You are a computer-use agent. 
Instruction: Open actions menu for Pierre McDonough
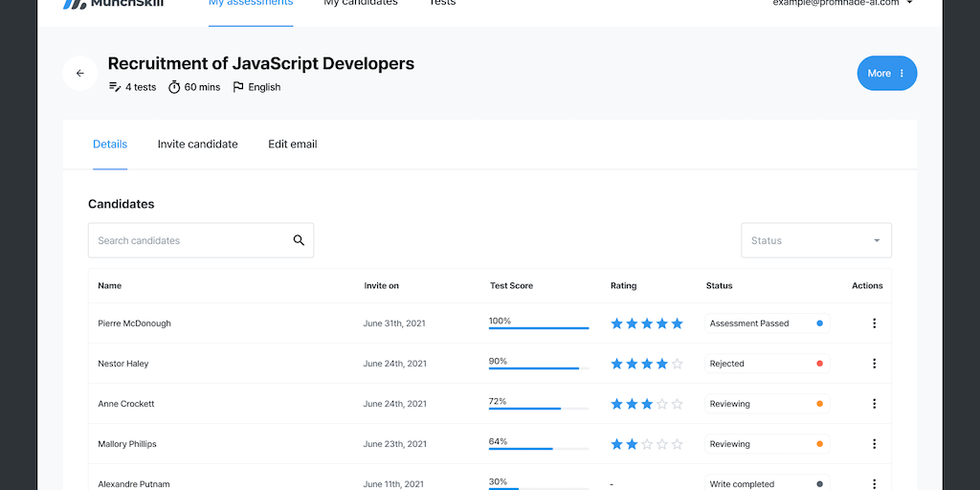pos(874,323)
